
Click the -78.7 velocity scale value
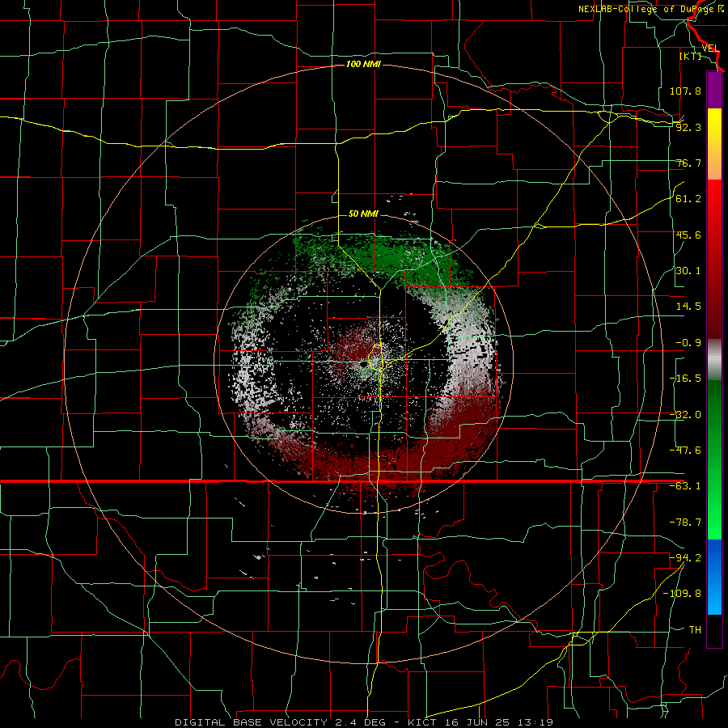click(685, 523)
